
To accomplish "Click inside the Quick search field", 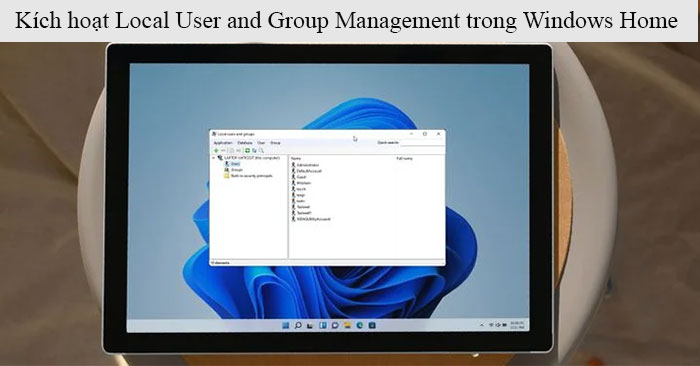I will [x=422, y=143].
